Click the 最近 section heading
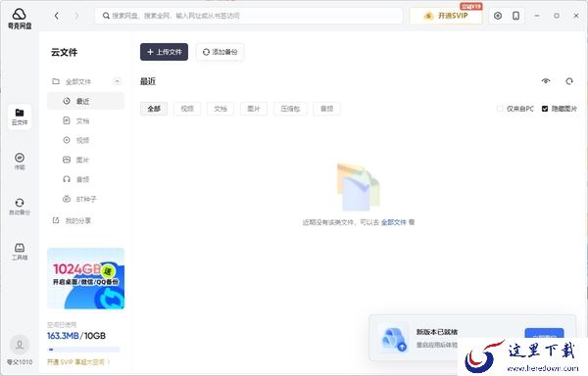Image resolution: width=588 pixels, height=376 pixels. (x=148, y=81)
